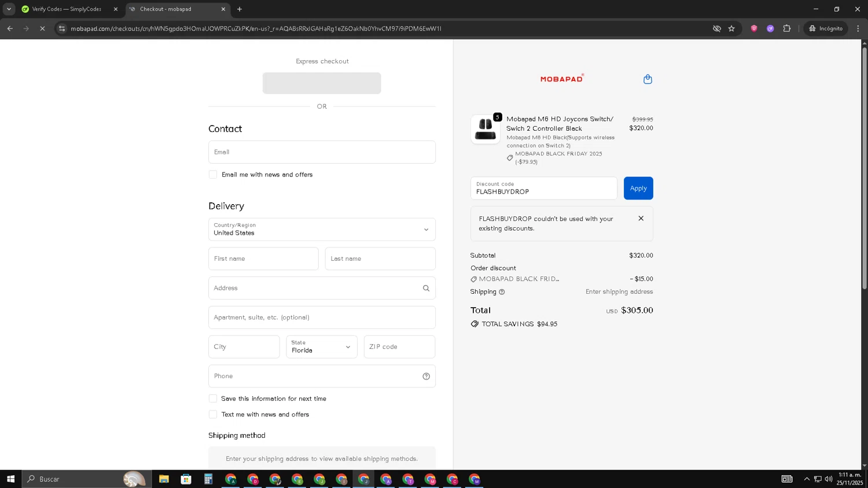
Task: Click the MOBAPAD logo
Action: (x=562, y=79)
